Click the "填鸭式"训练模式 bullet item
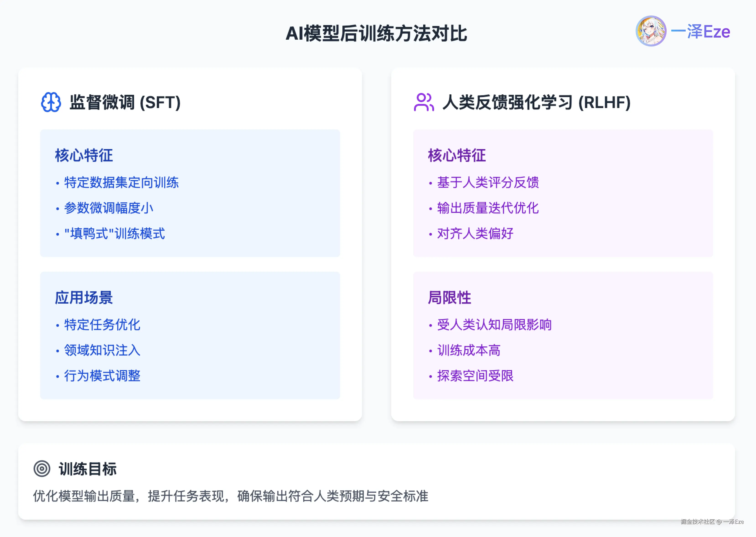756x537 pixels. pyautogui.click(x=114, y=234)
